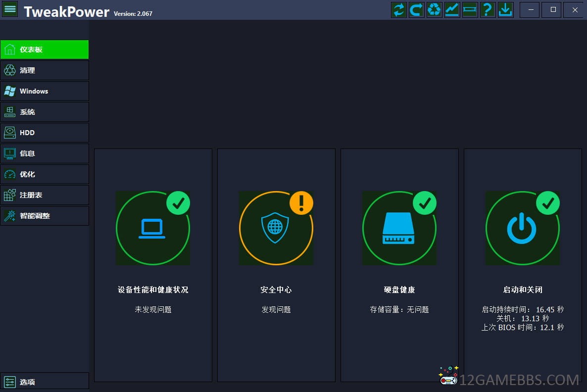Click the download update toolbar icon

click(505, 10)
